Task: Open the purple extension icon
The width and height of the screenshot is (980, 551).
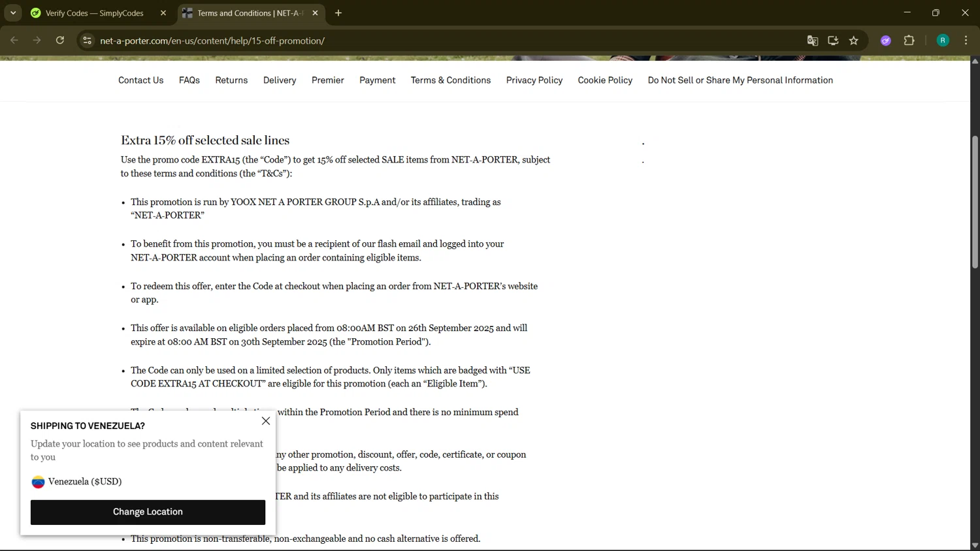Action: click(x=886, y=40)
